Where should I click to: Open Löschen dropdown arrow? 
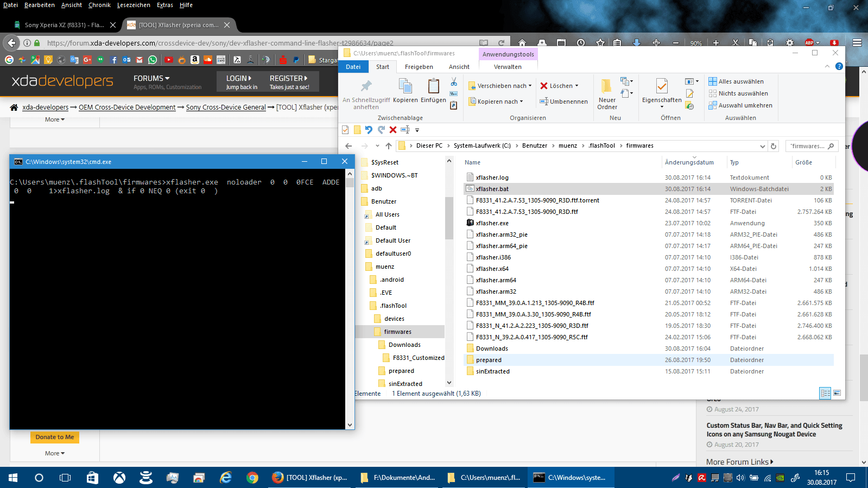click(x=576, y=86)
